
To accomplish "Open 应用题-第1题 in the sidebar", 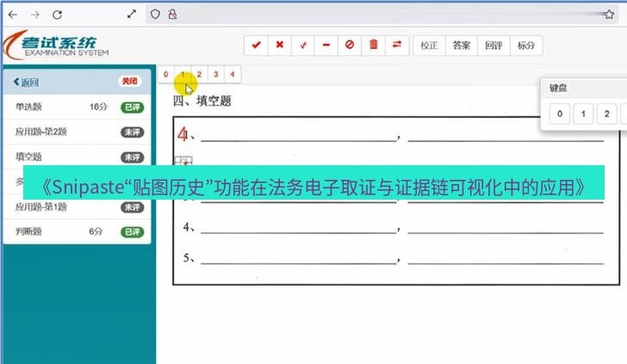I will pos(78,207).
